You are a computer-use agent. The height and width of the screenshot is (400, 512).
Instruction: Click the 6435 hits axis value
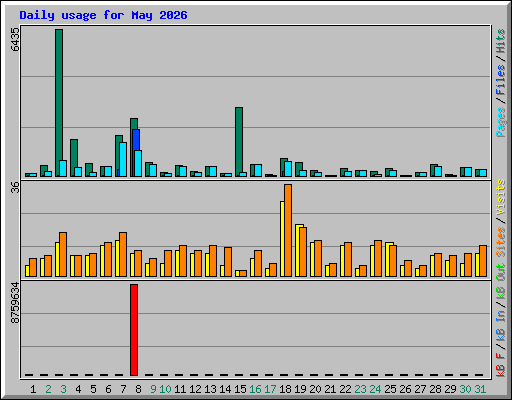15,39
